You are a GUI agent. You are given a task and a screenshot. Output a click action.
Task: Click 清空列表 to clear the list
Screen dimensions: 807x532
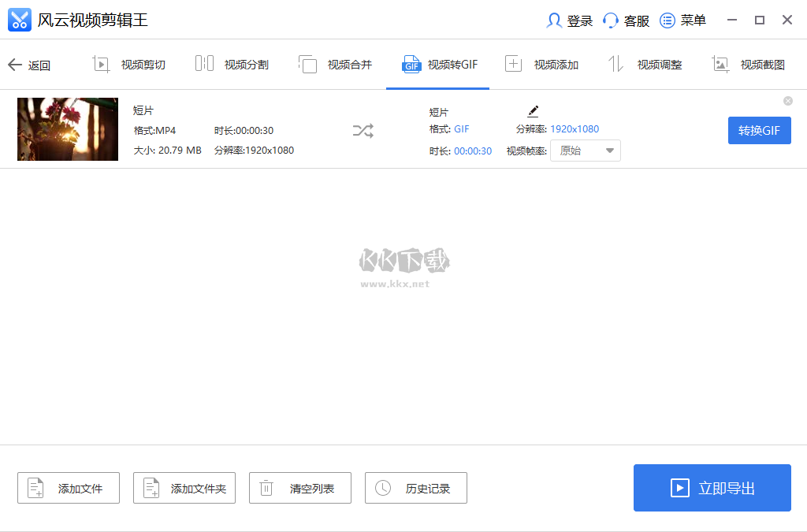(299, 488)
